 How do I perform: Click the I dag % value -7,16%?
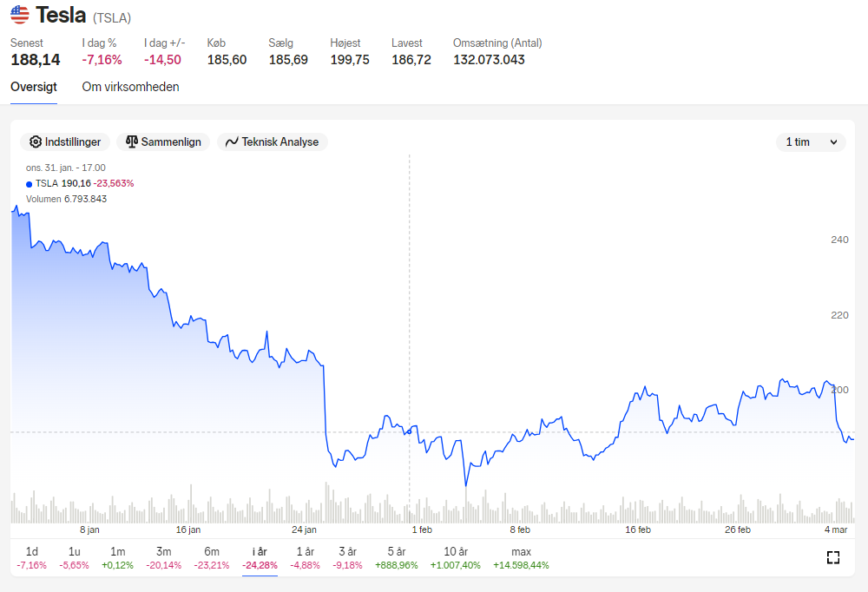[x=102, y=60]
